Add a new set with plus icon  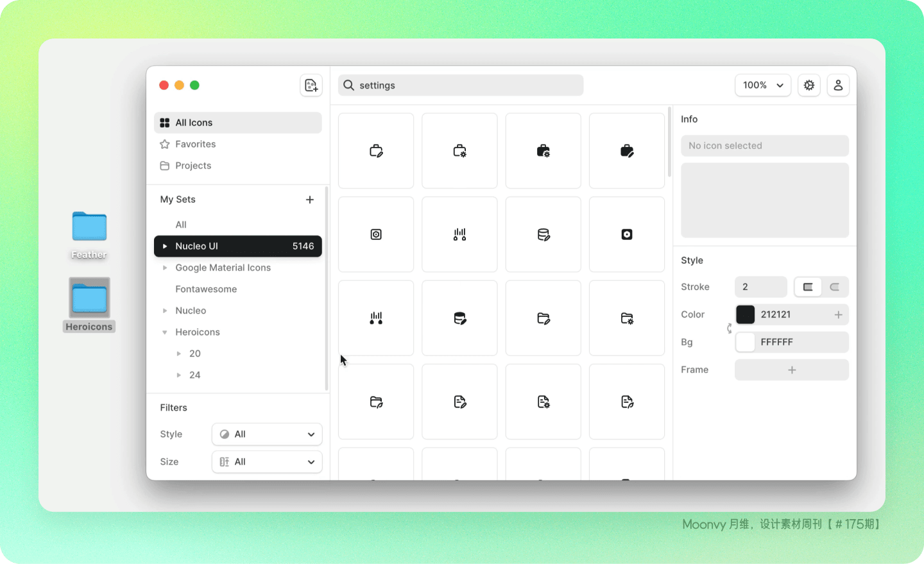310,200
